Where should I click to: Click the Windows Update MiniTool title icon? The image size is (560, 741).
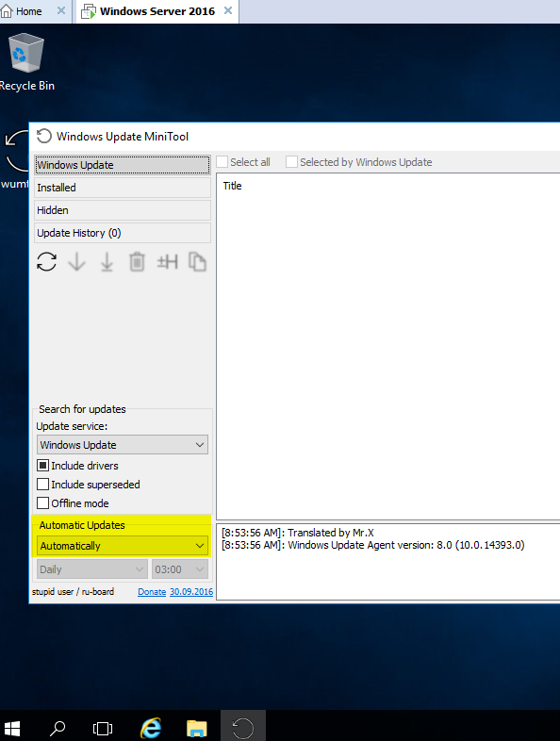(x=44, y=136)
